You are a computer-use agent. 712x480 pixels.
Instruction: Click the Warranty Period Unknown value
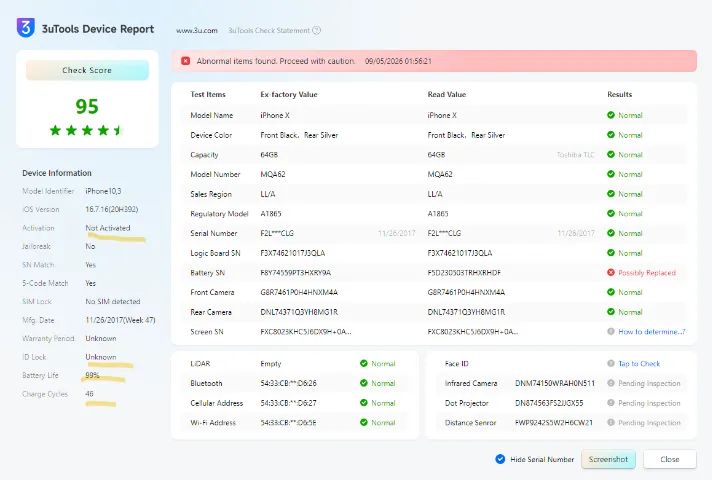pyautogui.click(x=101, y=338)
